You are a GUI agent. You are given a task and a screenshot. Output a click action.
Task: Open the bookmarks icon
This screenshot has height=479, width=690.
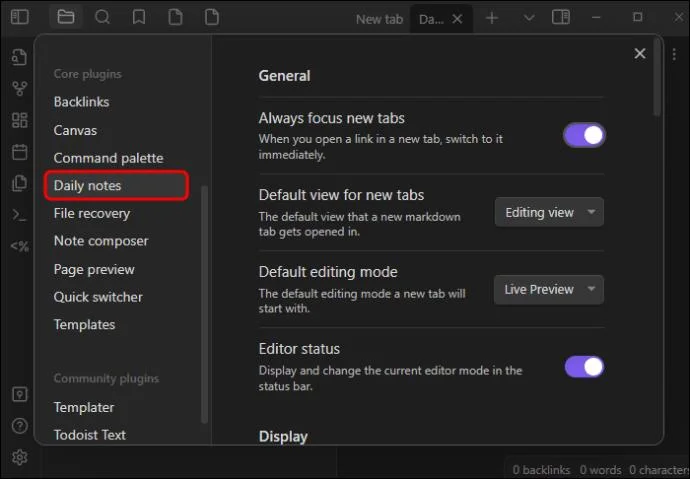click(139, 17)
